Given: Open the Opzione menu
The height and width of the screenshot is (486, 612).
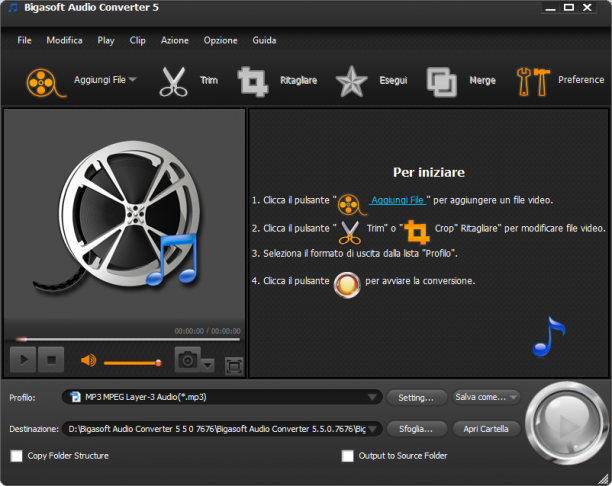Looking at the screenshot, I should pos(221,41).
